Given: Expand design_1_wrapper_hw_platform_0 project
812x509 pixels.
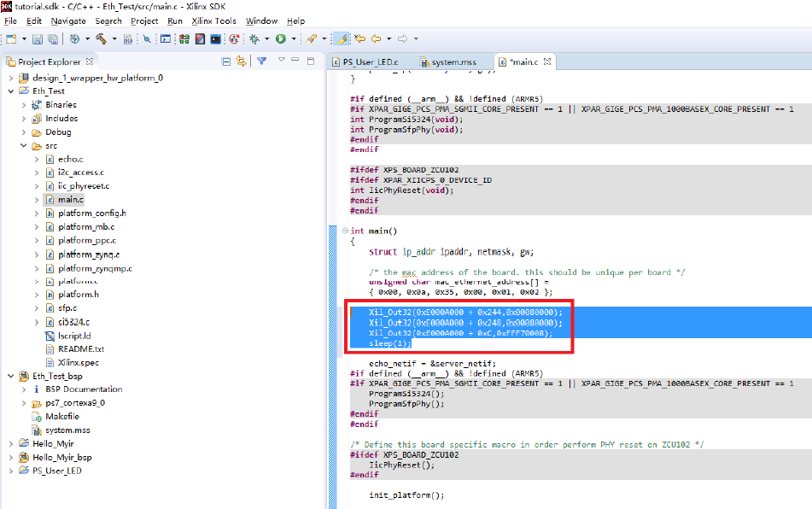Looking at the screenshot, I should coord(11,79).
